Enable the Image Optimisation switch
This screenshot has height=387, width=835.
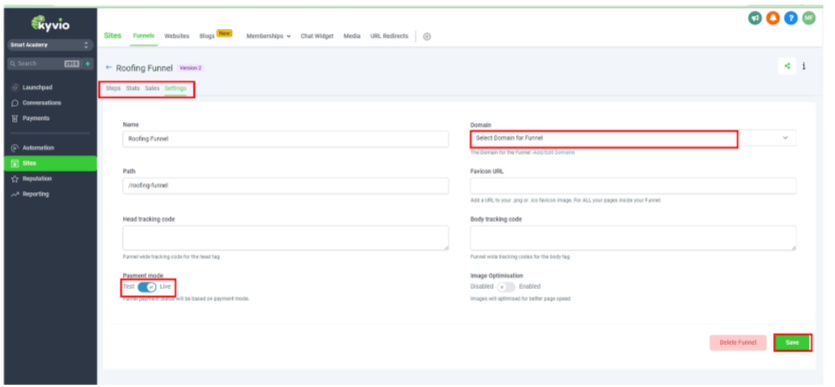[506, 287]
